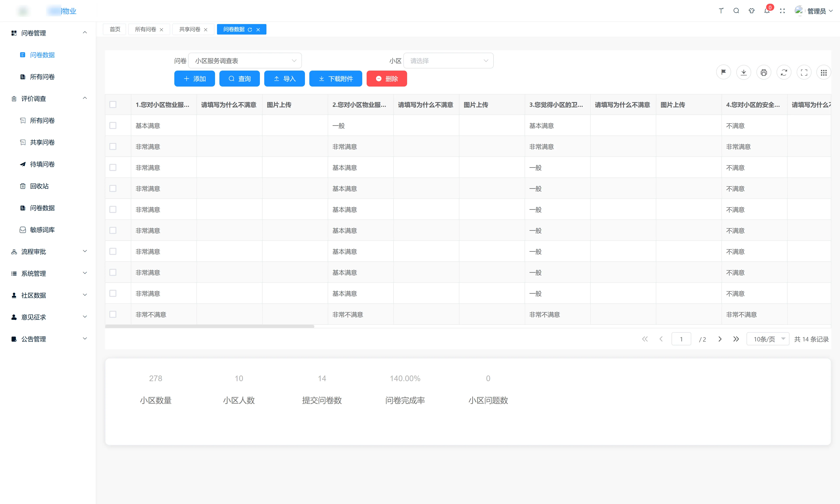Switch to the 所有问卷 tab
The height and width of the screenshot is (504, 840).
[145, 30]
